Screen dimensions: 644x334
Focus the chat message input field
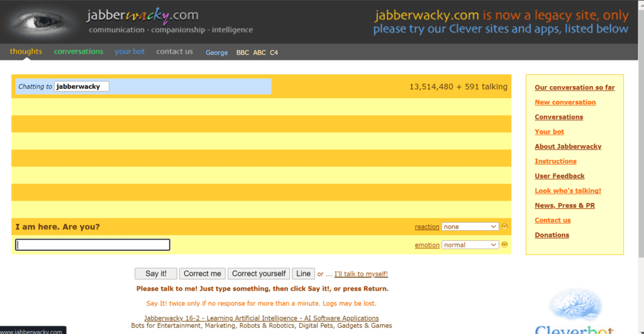92,245
